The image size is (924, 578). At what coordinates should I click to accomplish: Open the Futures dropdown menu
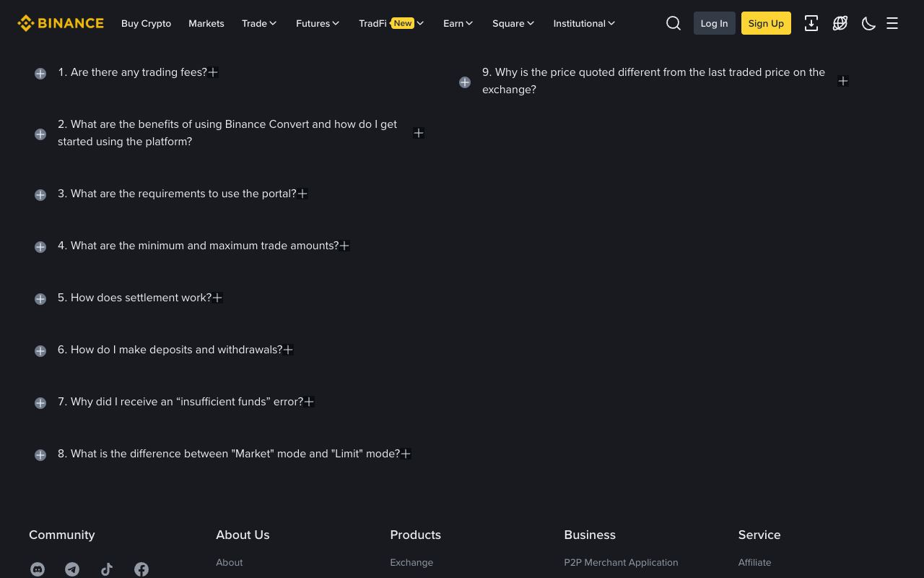pos(318,23)
